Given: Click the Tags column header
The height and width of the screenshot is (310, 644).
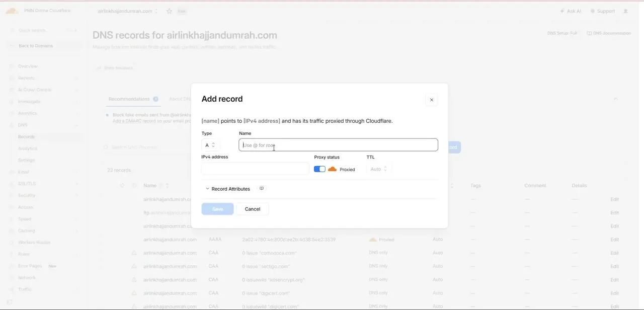Looking at the screenshot, I should [475, 186].
